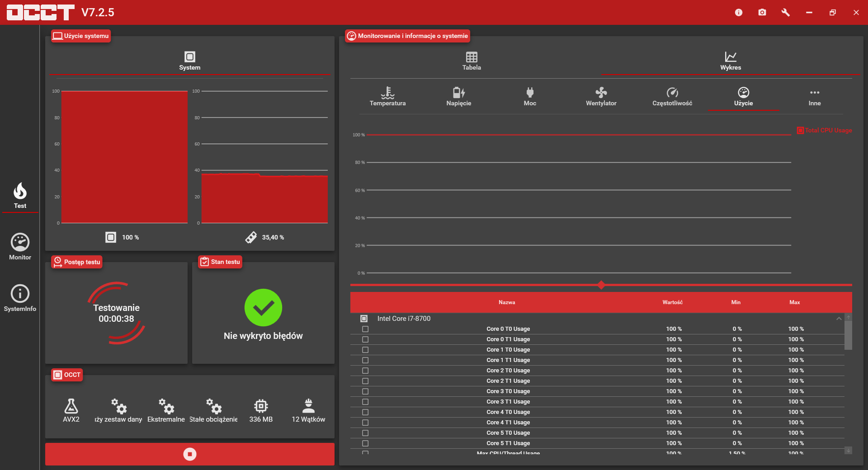Click the RAM icon beside 35,40 %
Screen dimensions: 868x470
point(251,237)
